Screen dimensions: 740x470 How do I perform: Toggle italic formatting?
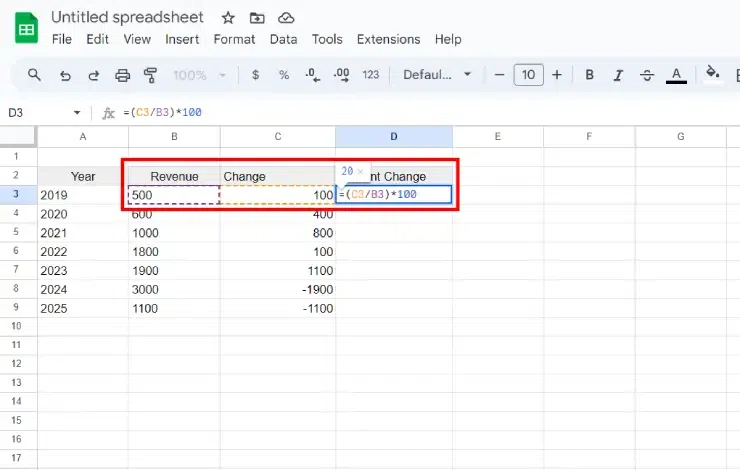[x=618, y=75]
